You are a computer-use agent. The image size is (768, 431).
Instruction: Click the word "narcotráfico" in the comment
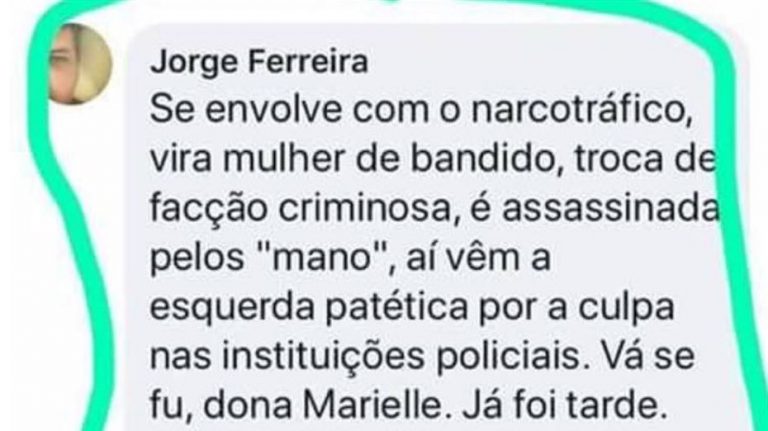[581, 110]
